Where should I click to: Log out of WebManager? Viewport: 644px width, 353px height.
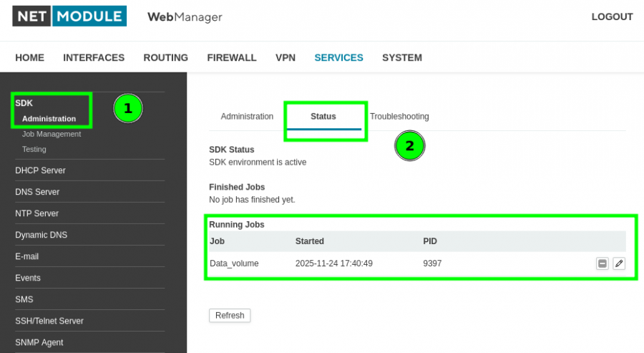[612, 17]
